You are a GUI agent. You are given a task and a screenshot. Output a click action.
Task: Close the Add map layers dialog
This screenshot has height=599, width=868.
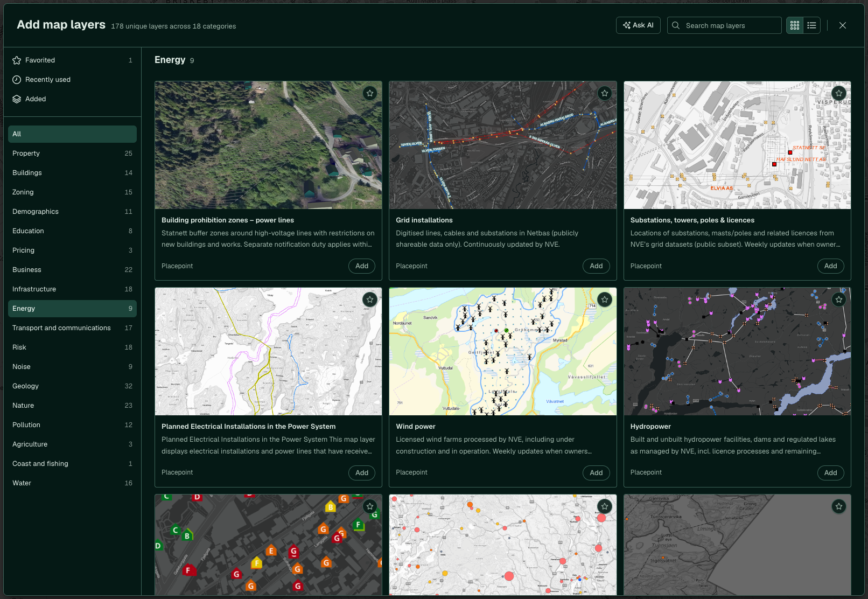pos(843,25)
